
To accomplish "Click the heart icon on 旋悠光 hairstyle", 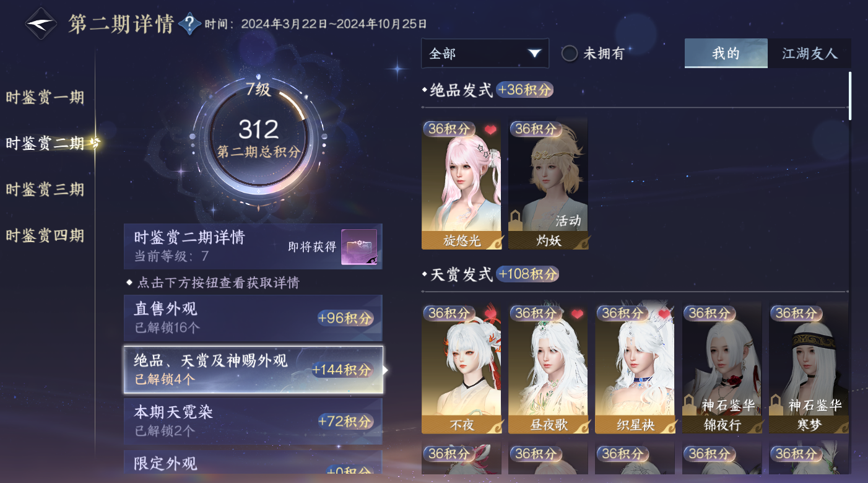I will tap(490, 130).
